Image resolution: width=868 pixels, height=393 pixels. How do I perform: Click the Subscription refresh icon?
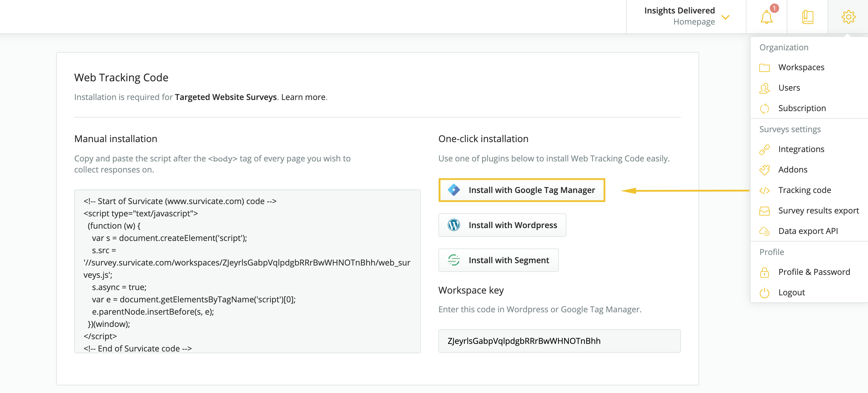click(764, 108)
